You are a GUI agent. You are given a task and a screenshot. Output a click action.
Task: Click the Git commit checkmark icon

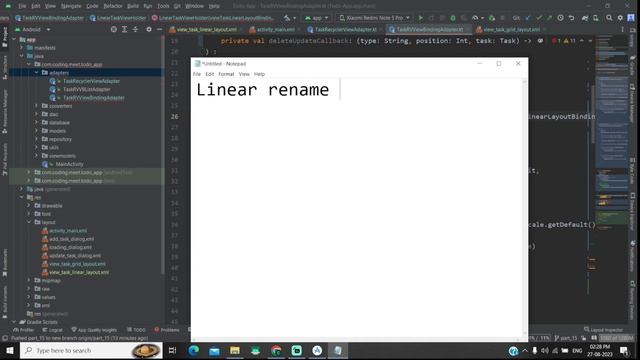[539, 18]
